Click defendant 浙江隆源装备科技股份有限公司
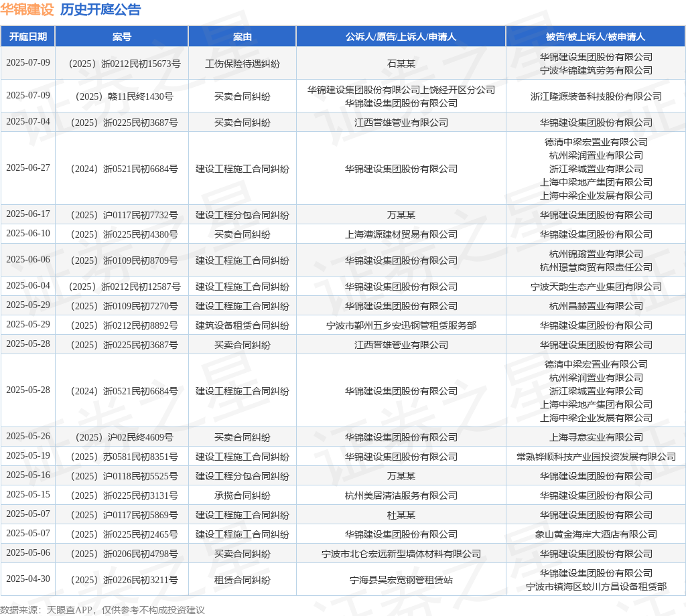 click(x=596, y=96)
